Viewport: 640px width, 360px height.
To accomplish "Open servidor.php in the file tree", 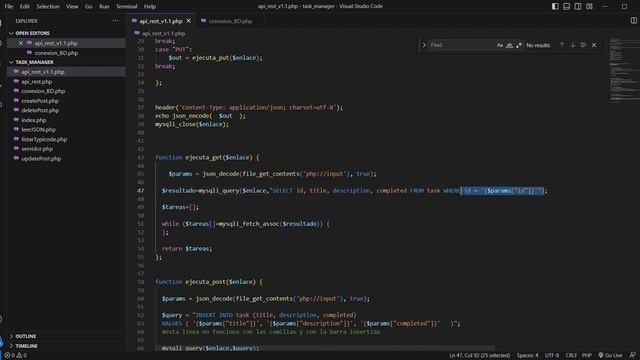I will [x=37, y=149].
